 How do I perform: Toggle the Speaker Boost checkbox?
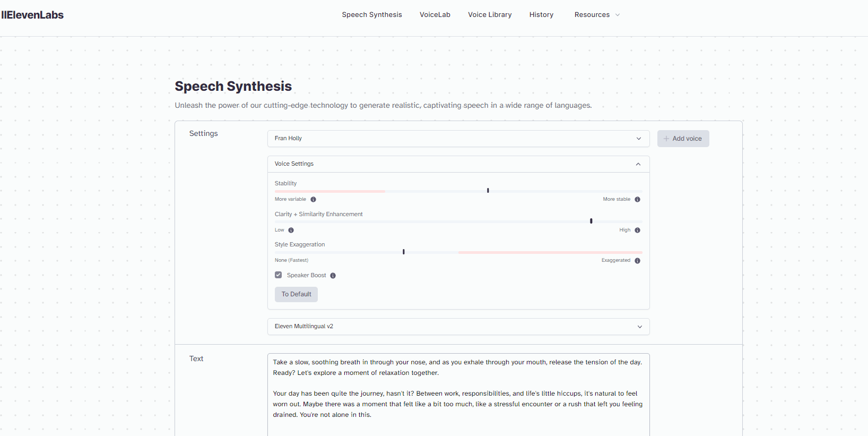click(278, 275)
